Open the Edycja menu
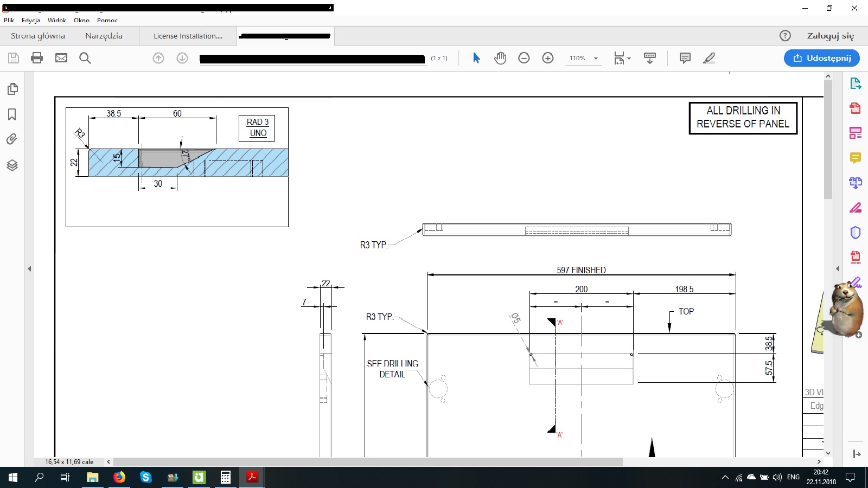Viewport: 868px width, 488px height. [x=31, y=20]
